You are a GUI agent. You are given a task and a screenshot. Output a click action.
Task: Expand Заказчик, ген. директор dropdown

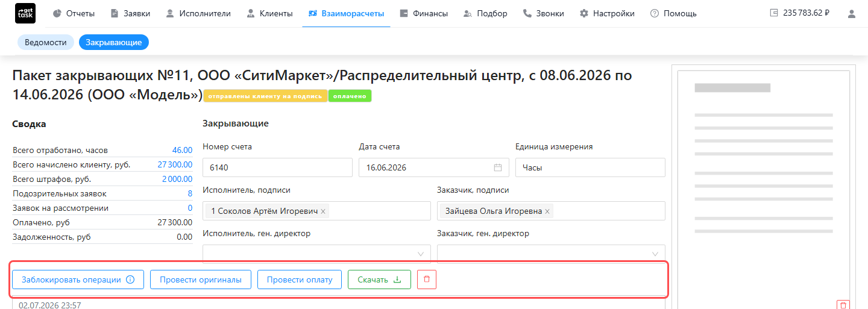coord(551,253)
